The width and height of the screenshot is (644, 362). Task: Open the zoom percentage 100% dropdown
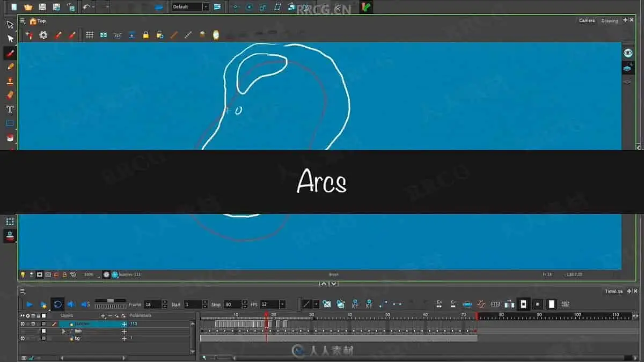click(91, 275)
